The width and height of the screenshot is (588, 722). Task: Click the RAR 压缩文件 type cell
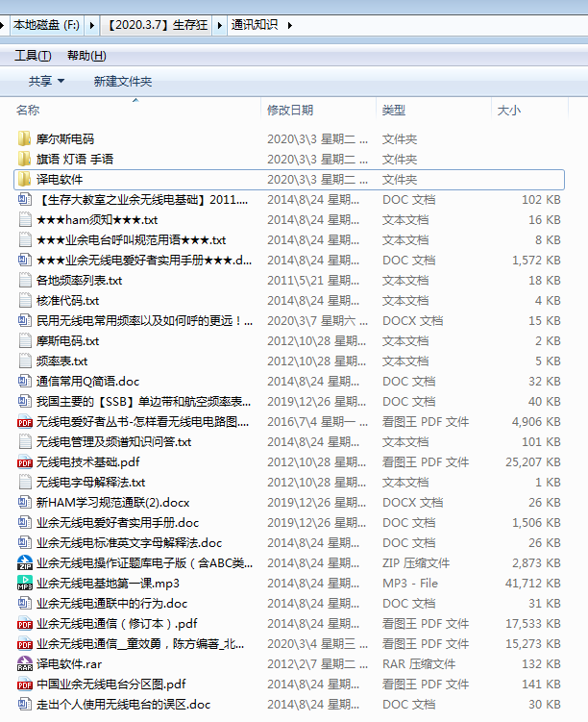click(x=419, y=664)
